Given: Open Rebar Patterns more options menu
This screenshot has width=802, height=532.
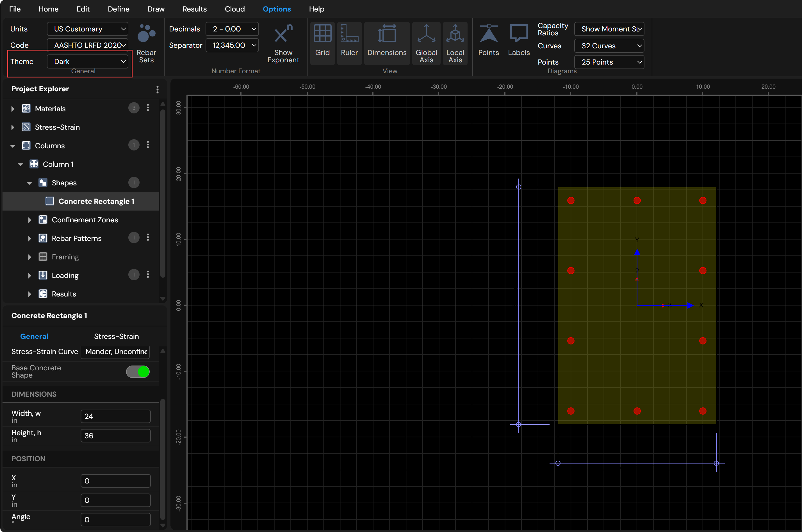Looking at the screenshot, I should tap(148, 238).
